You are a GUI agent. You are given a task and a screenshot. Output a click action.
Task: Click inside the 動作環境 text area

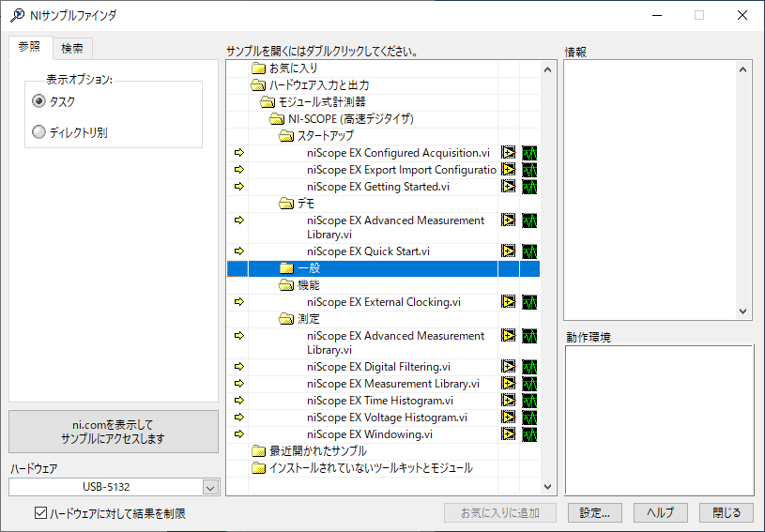point(660,420)
